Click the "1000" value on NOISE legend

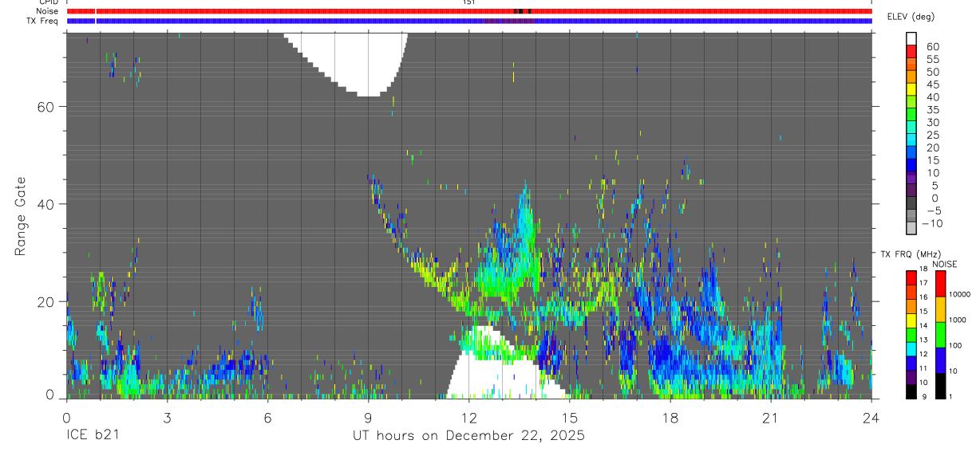957,320
